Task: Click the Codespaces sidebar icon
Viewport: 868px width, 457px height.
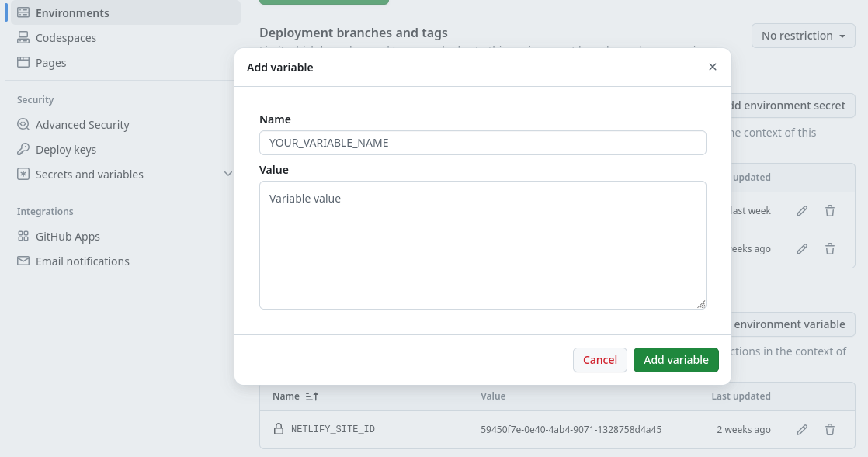Action: 23,37
